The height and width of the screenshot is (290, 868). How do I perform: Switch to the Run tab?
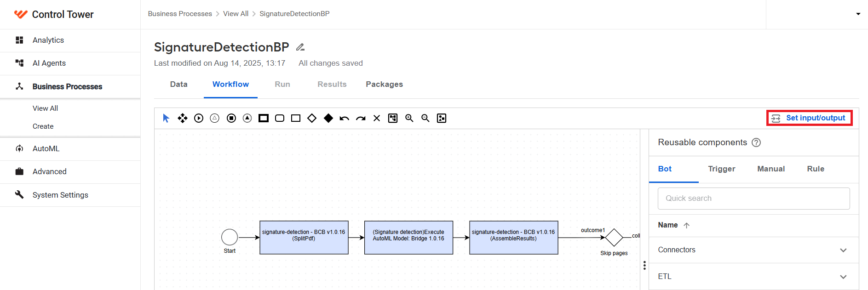pos(282,85)
